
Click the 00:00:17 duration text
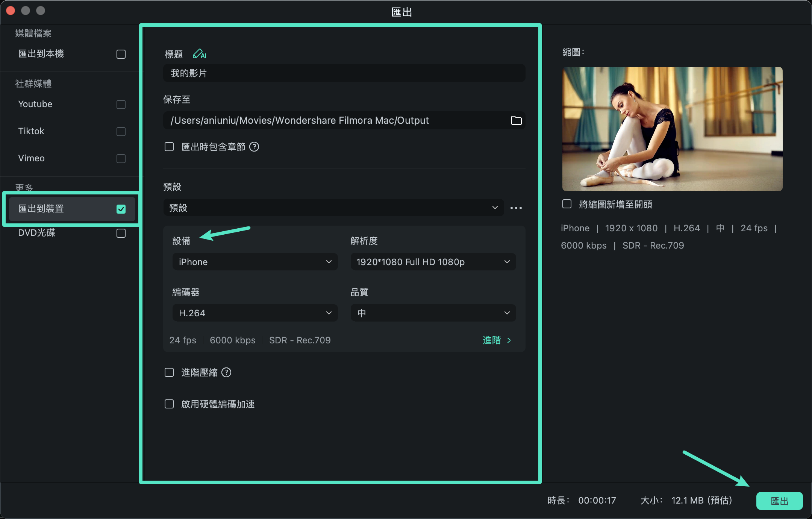(597, 501)
